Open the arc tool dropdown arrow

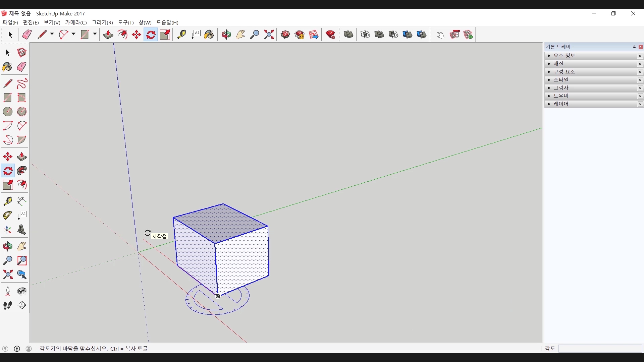pos(73,34)
